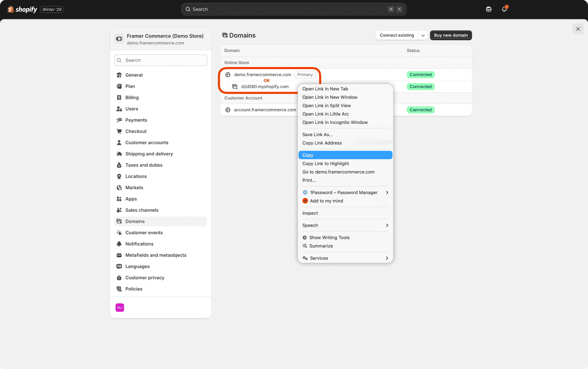
Task: Choose Open Link in Split View
Action: 345,106
